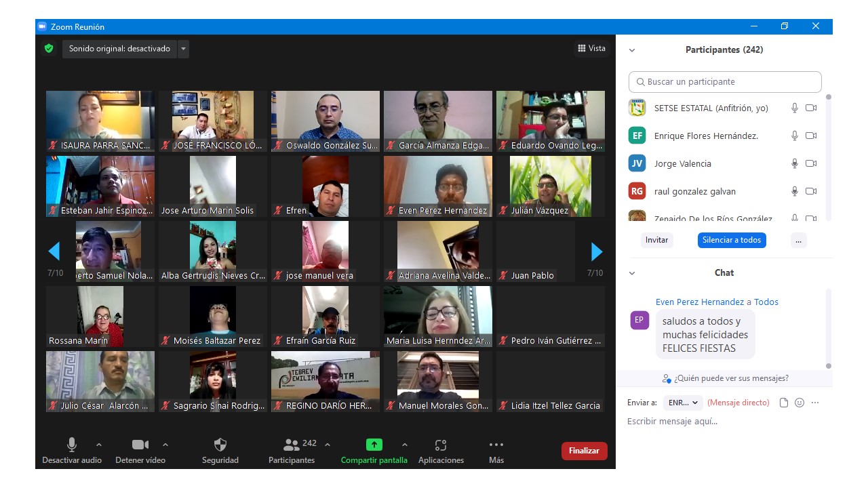Viewport: 868px width, 488px height.
Task: Expand audio options caret next to microphone
Action: tap(99, 445)
